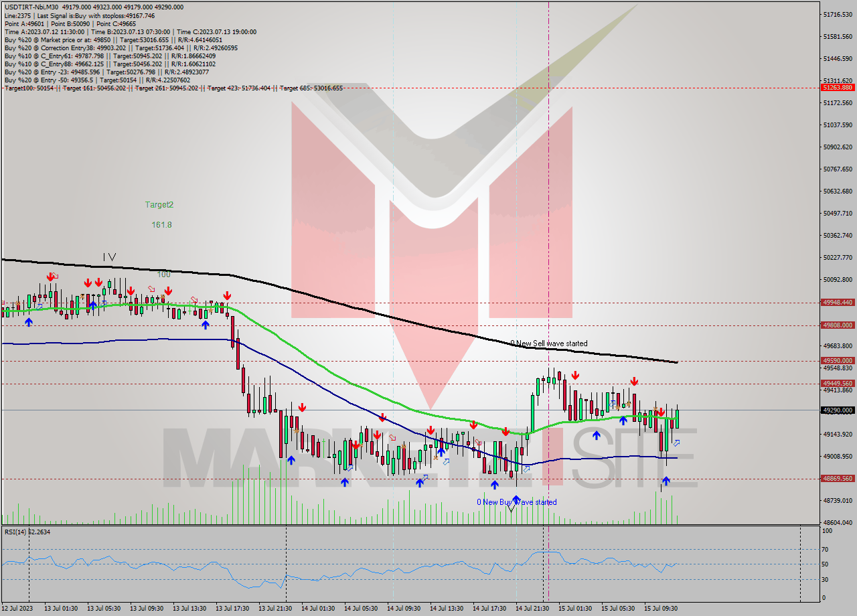Click the 48604.040 price axis label

tap(837, 522)
